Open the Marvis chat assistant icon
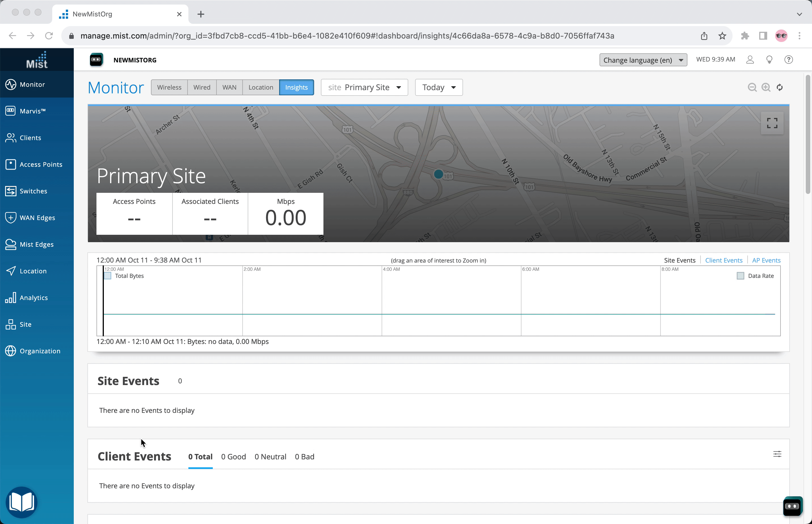 (x=792, y=506)
